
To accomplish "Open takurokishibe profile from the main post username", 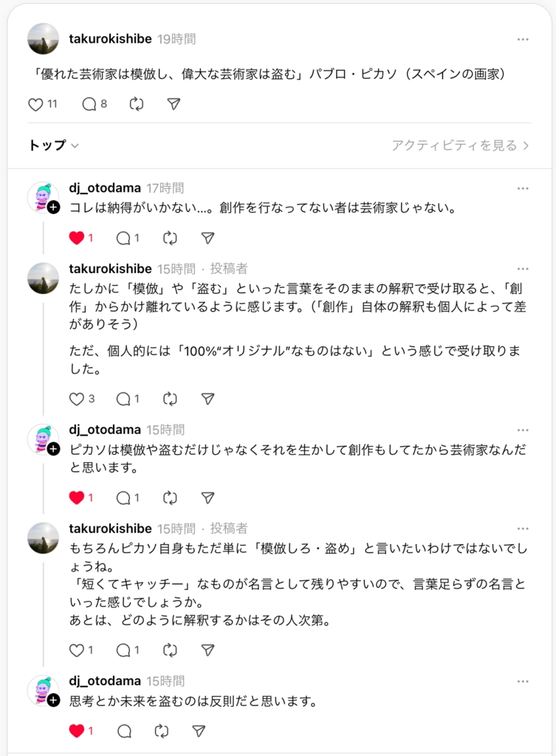I will [x=110, y=39].
